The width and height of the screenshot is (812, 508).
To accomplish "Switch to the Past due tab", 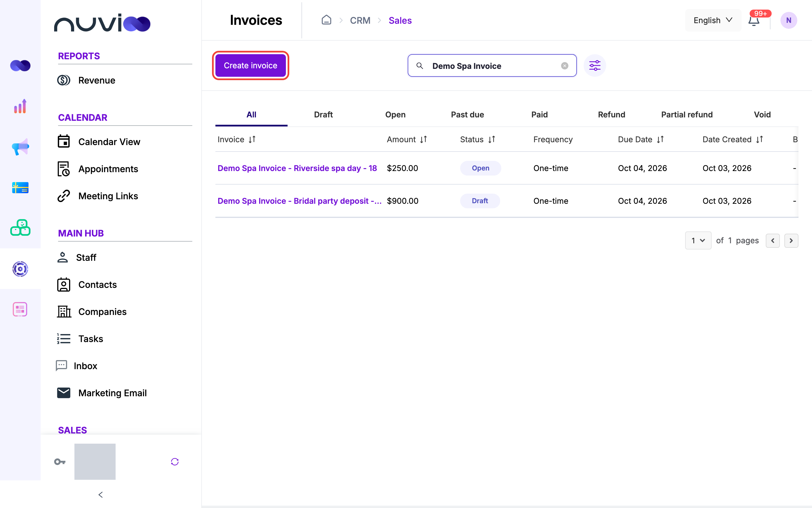I will (467, 115).
